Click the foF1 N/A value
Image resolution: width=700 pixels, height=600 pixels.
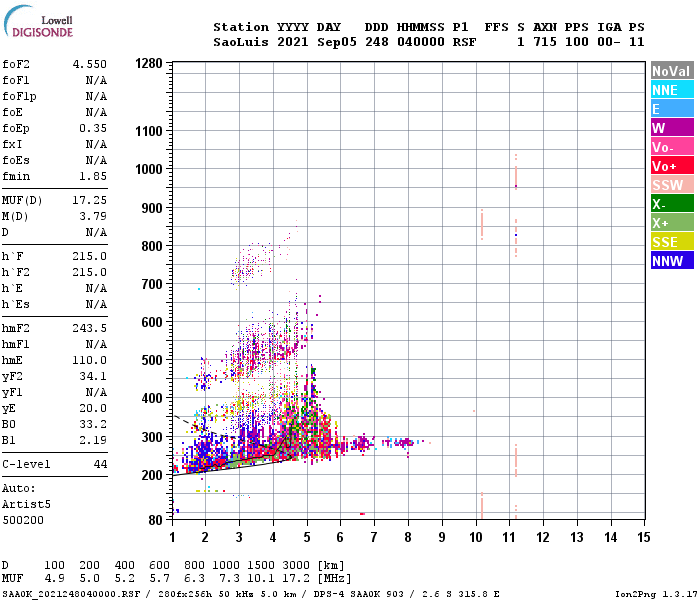tap(96, 80)
